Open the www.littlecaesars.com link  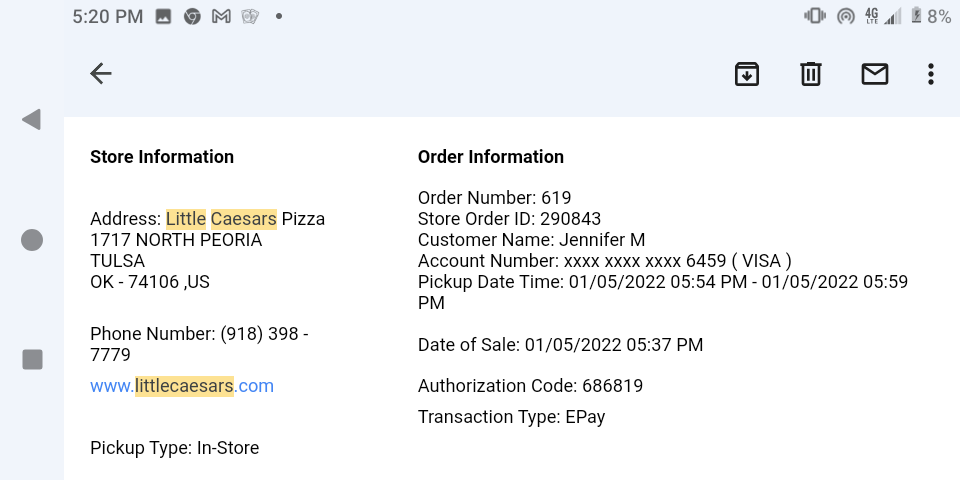pos(182,386)
